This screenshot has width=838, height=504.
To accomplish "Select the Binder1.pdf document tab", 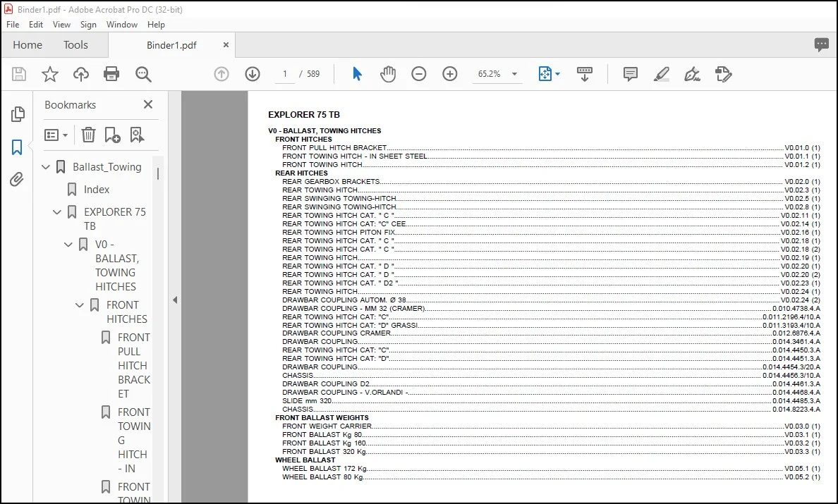I will point(171,45).
